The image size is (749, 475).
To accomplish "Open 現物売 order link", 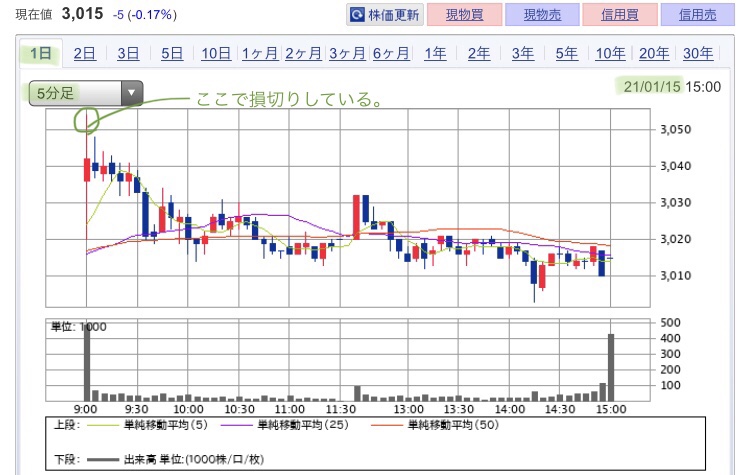I will coord(542,15).
